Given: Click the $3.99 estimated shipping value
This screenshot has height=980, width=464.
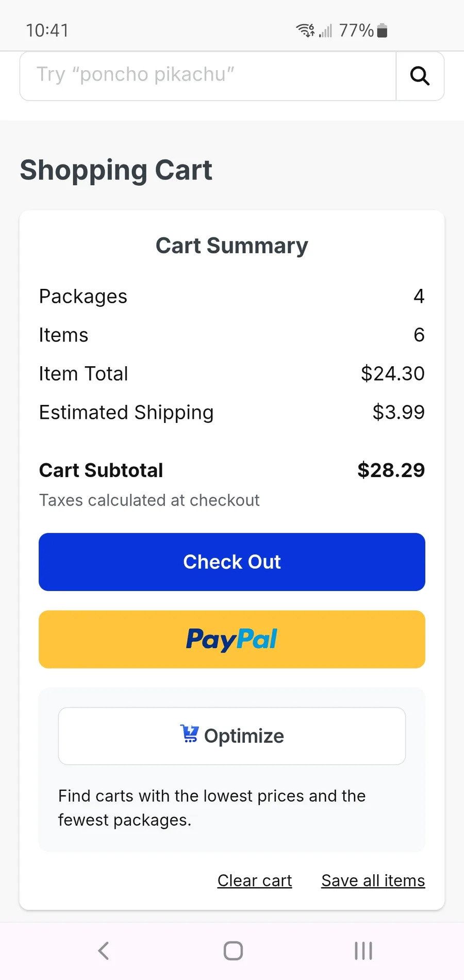Looking at the screenshot, I should pyautogui.click(x=399, y=412).
